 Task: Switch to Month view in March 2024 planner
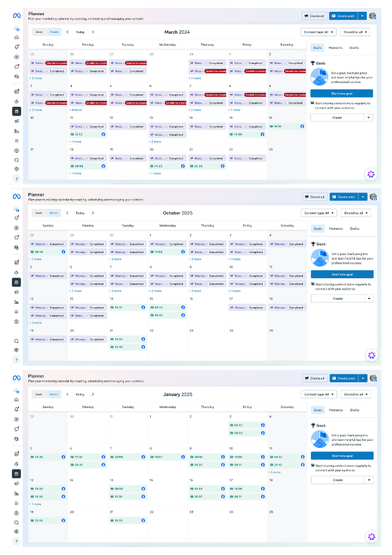coord(54,32)
